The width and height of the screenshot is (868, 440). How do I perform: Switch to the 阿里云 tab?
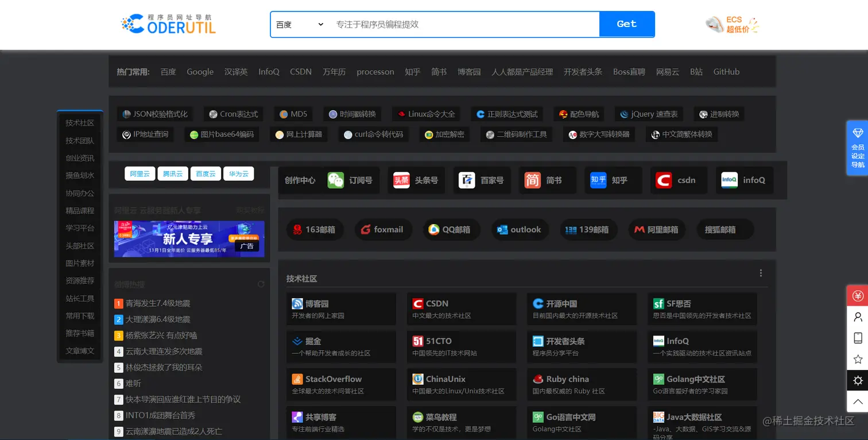(140, 173)
